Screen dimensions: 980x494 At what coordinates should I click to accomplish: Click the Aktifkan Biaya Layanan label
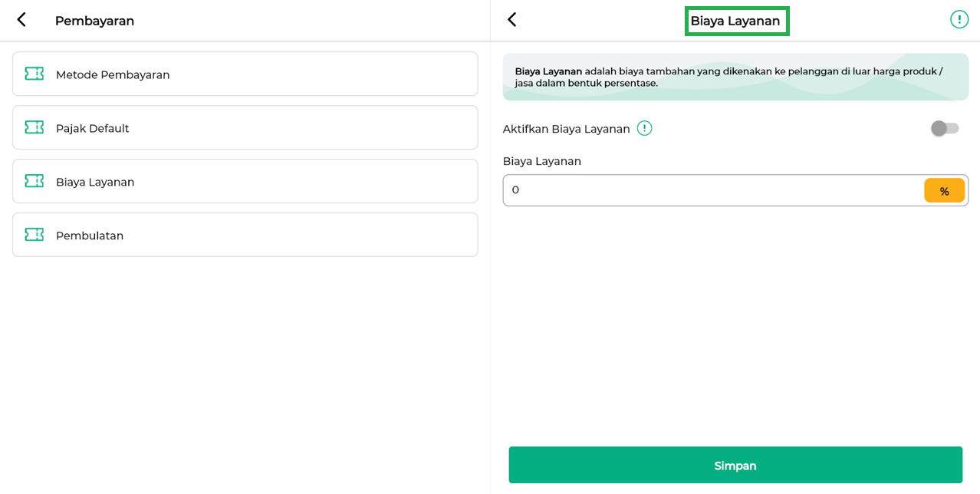tap(566, 129)
